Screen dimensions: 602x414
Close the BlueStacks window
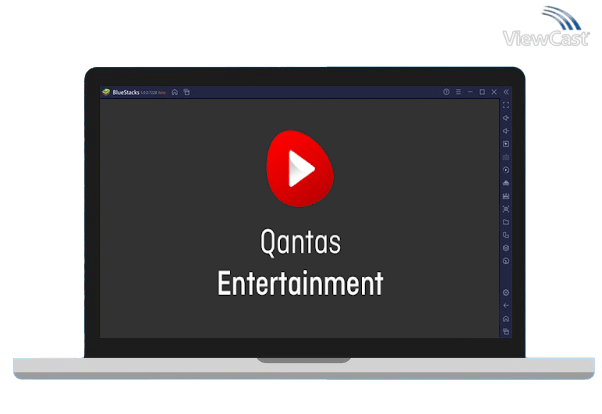pyautogui.click(x=494, y=92)
